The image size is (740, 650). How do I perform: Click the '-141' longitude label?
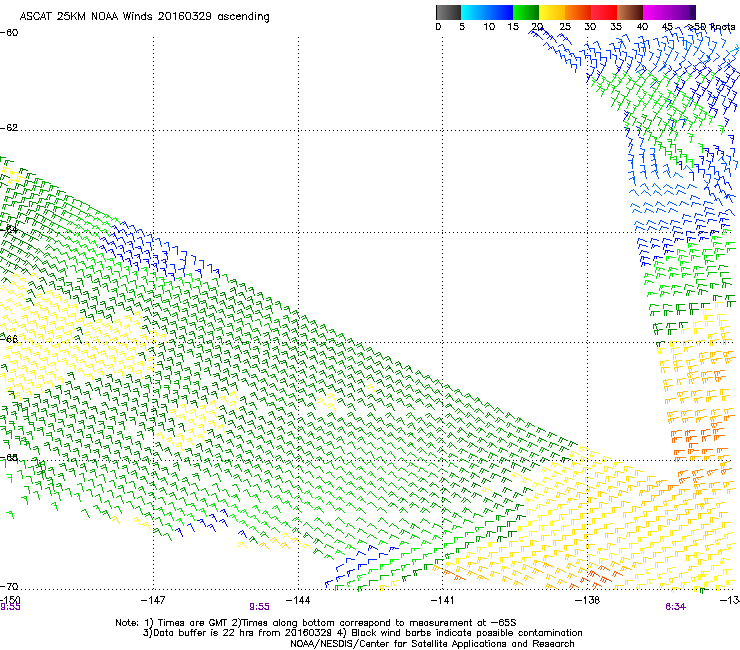point(443,600)
